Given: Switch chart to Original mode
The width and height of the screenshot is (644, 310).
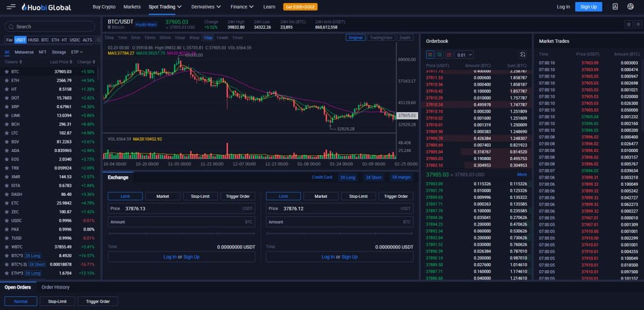Looking at the screenshot, I should 355,38.
